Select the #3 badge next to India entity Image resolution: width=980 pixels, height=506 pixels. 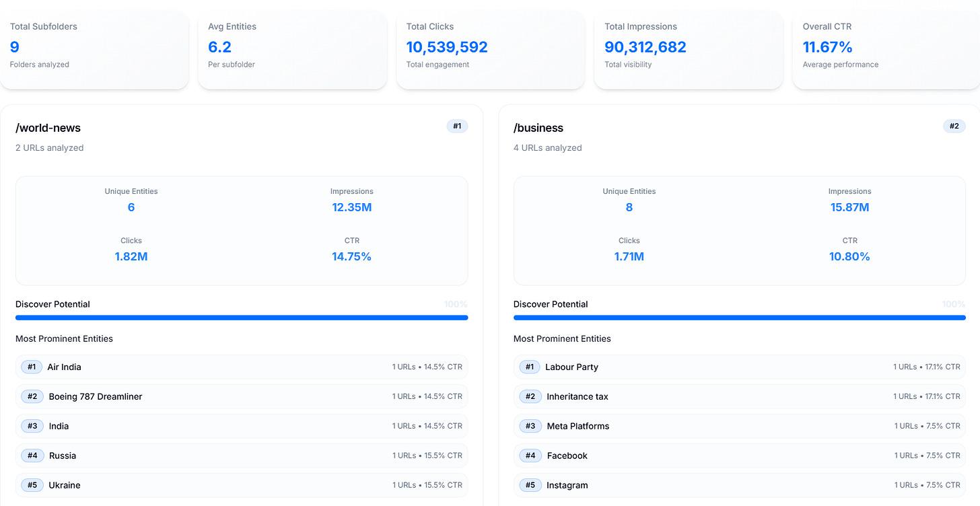tap(32, 426)
